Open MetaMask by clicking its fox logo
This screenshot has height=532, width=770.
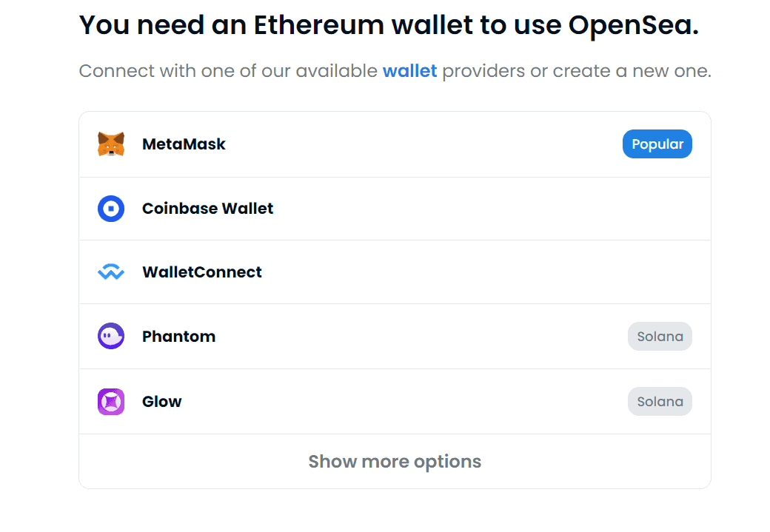click(110, 144)
